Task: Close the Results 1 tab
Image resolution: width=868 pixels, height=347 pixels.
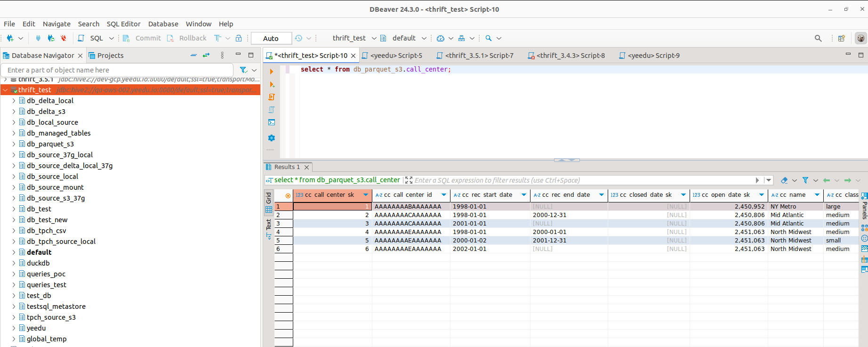Action: [306, 167]
